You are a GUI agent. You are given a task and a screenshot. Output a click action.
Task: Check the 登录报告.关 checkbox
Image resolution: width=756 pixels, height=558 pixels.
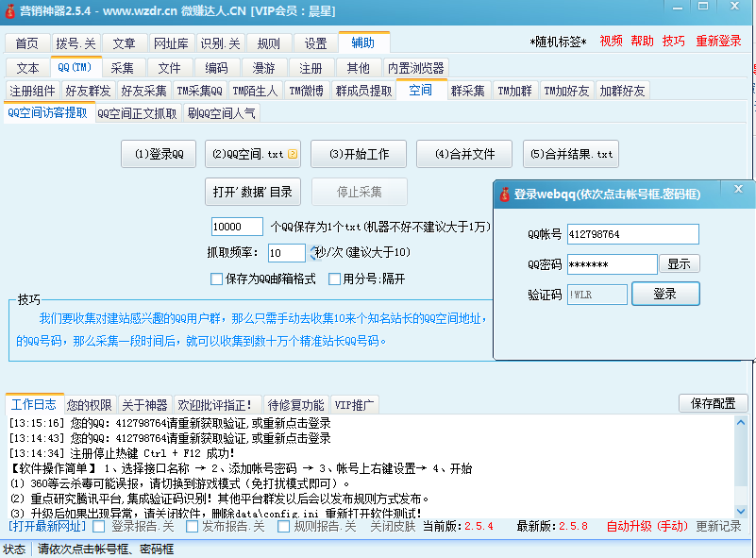pos(99,526)
